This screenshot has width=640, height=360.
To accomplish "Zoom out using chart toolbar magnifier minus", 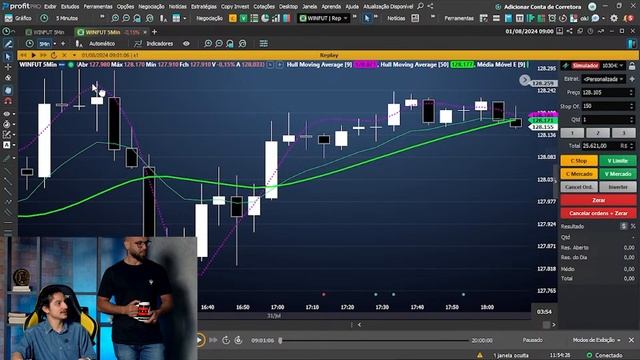I will click(219, 44).
